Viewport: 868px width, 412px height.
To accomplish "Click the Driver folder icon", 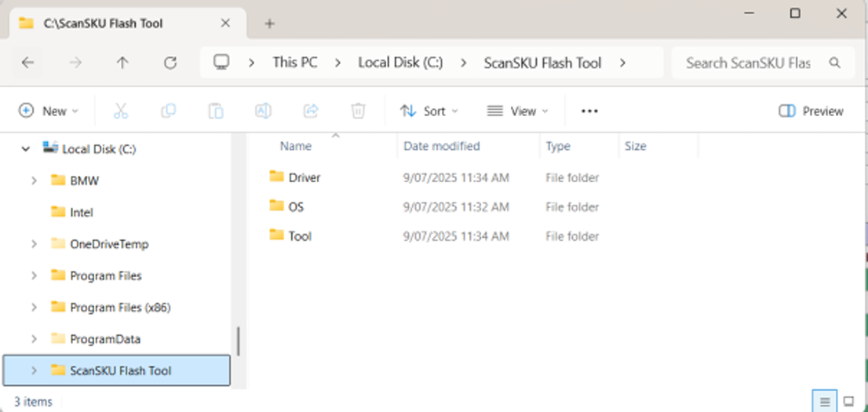I will tap(277, 177).
